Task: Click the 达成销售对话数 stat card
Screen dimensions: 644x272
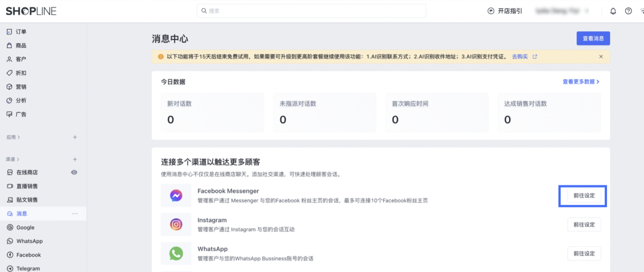Action: coord(549,112)
